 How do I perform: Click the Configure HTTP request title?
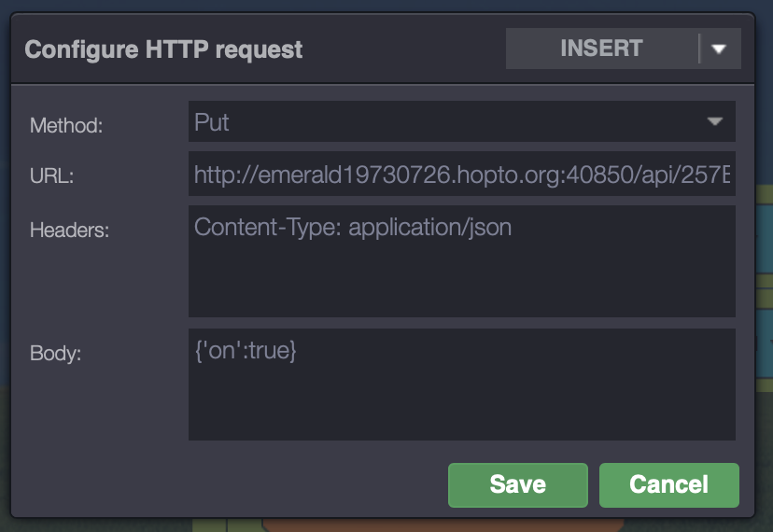tap(163, 49)
